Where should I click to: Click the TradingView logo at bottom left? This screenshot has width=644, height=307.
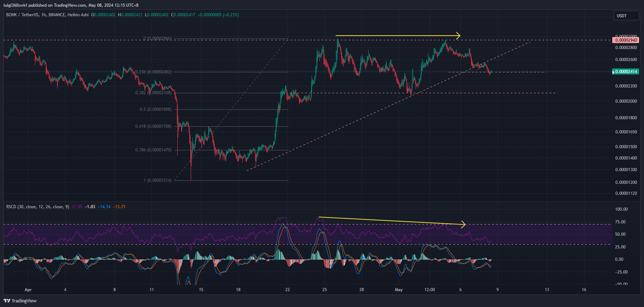[20, 301]
